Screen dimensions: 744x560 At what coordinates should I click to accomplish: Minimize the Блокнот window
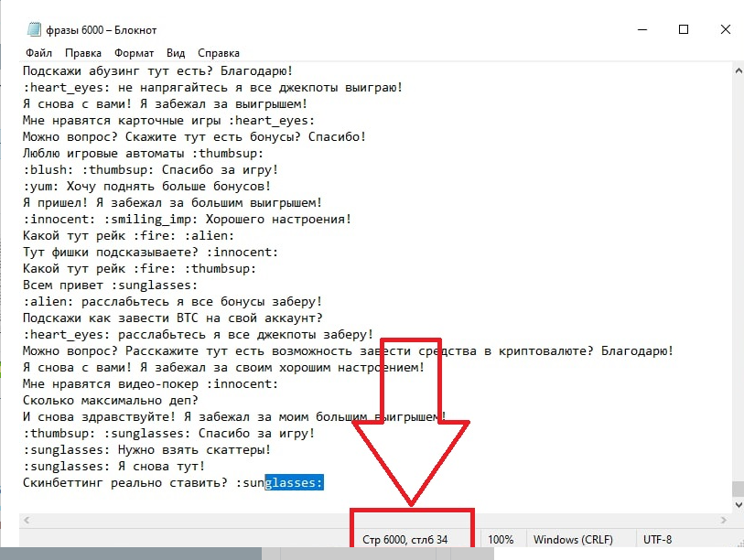[x=642, y=29]
